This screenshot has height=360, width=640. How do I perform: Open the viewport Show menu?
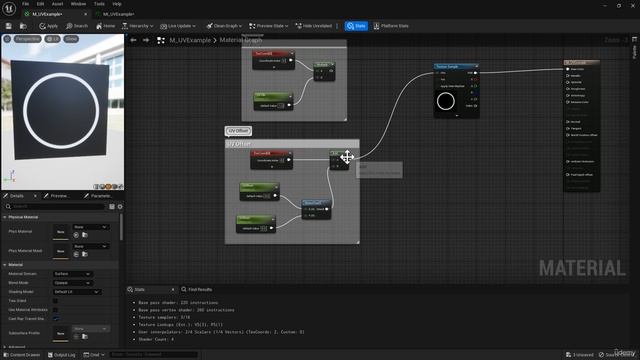click(x=71, y=39)
